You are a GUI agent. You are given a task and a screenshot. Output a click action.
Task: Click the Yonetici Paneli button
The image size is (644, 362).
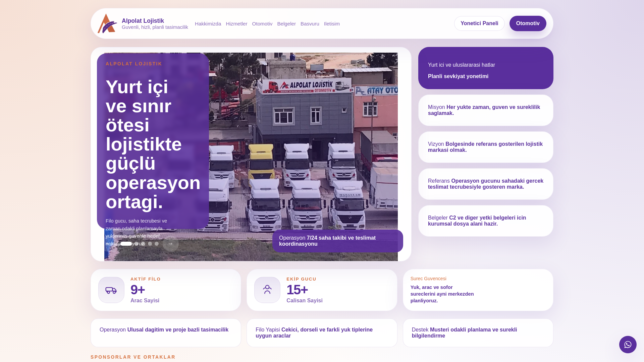tap(479, 23)
